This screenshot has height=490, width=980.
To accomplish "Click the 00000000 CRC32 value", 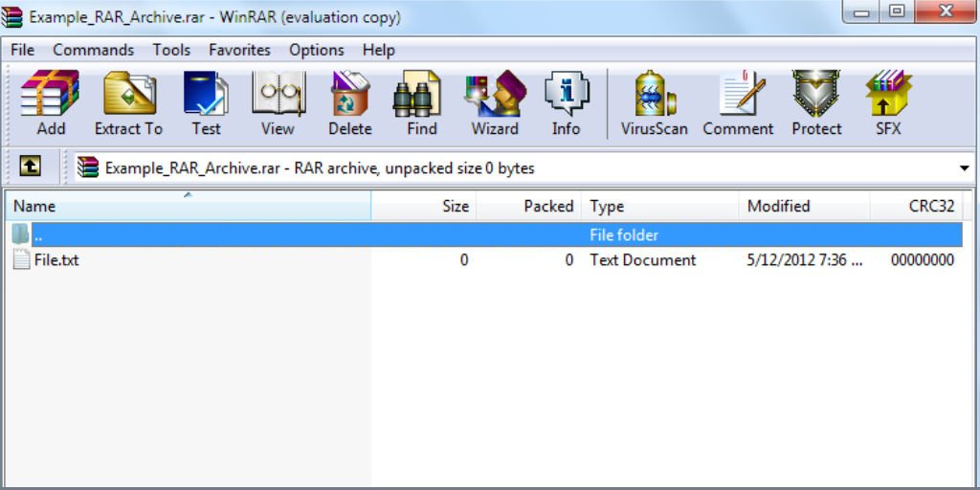I will (923, 259).
